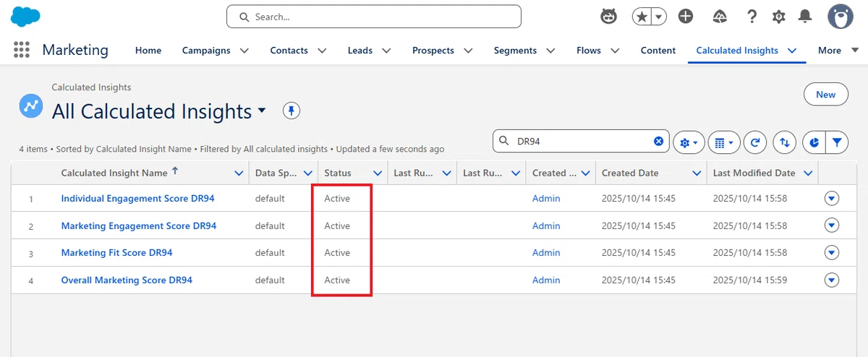Open Last Modified Date column menu
The width and height of the screenshot is (868, 357).
(808, 173)
